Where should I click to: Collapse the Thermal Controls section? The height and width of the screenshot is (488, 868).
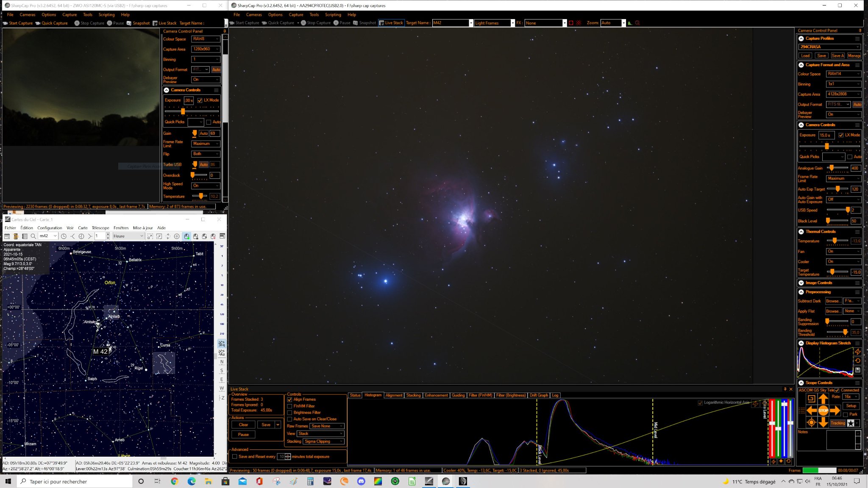pos(801,232)
